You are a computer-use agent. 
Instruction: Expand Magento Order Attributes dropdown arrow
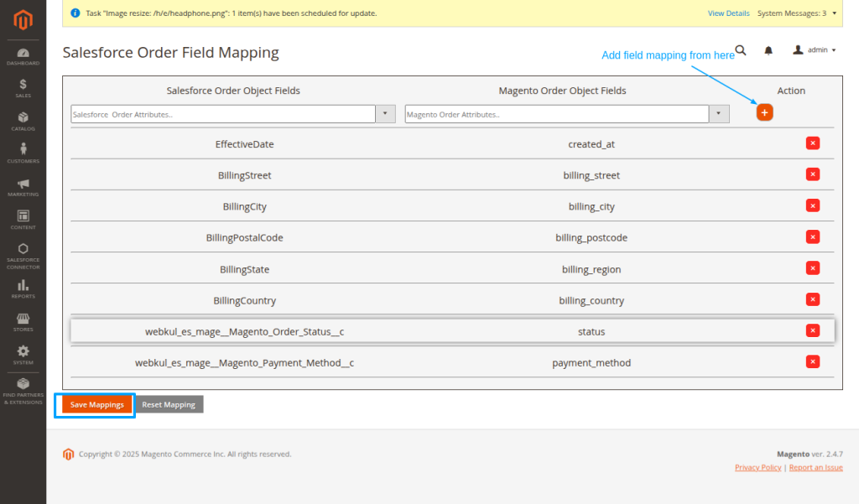(x=719, y=114)
